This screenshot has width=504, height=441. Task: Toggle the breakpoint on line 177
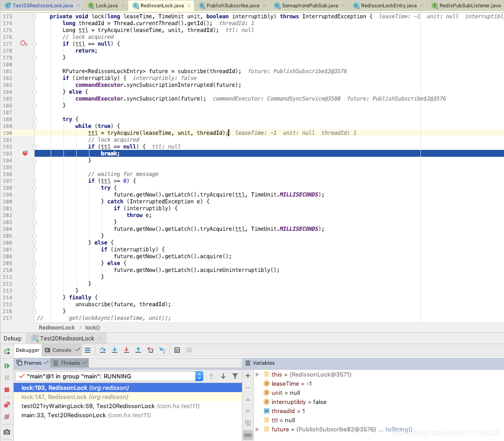(23, 43)
